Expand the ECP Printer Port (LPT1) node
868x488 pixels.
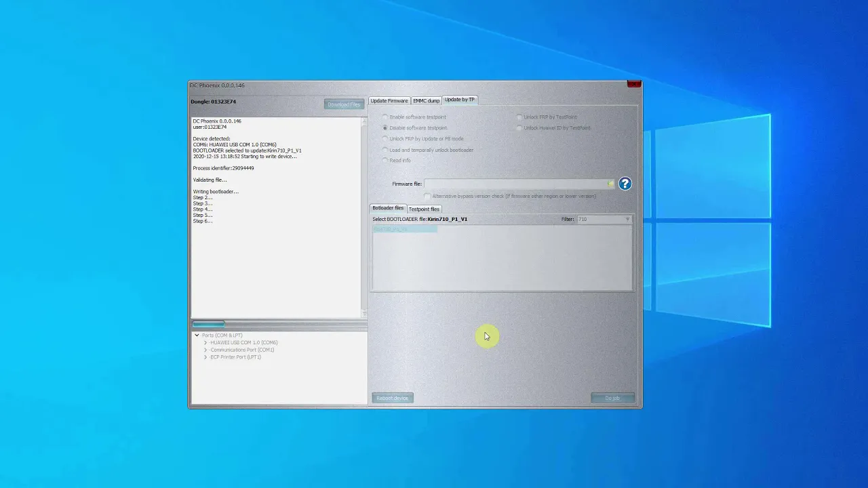point(205,357)
